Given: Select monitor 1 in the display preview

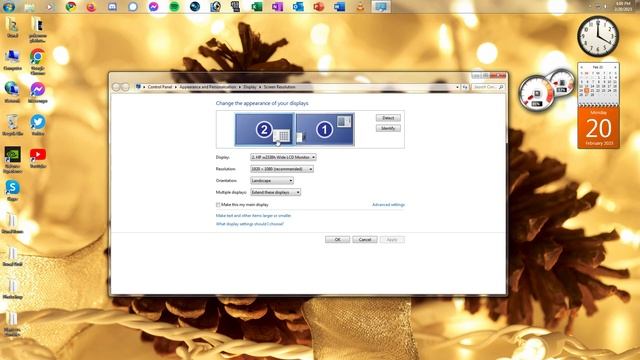Looking at the screenshot, I should [x=325, y=129].
